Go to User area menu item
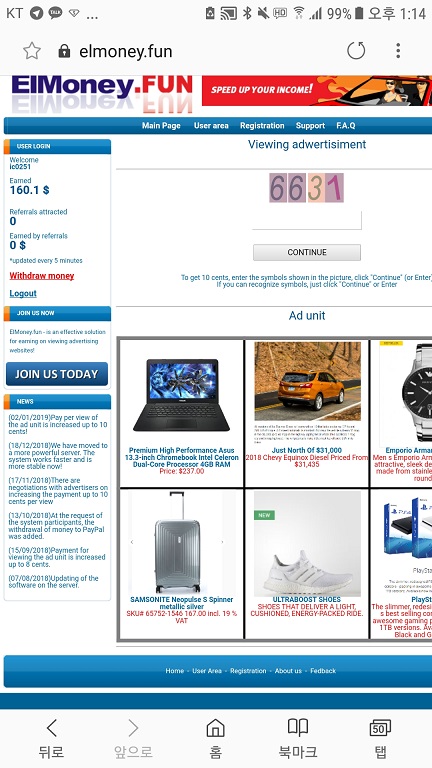Viewport: 432px width, 768px height. pos(211,125)
